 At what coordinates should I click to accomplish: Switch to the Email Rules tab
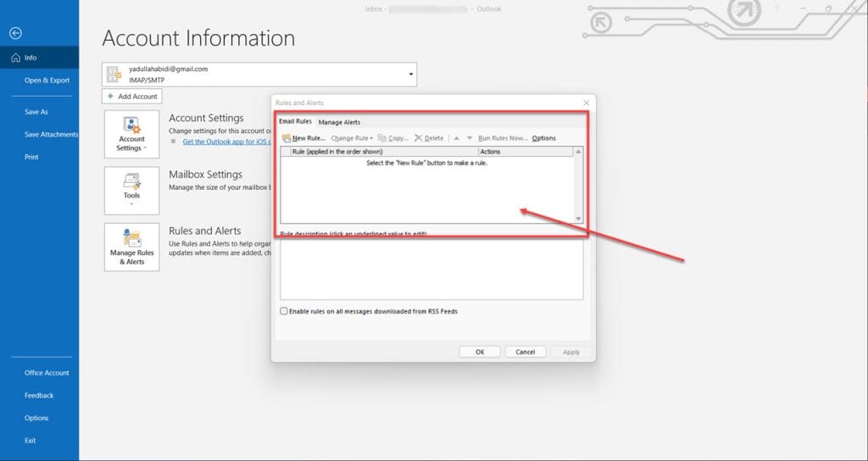[x=295, y=121]
